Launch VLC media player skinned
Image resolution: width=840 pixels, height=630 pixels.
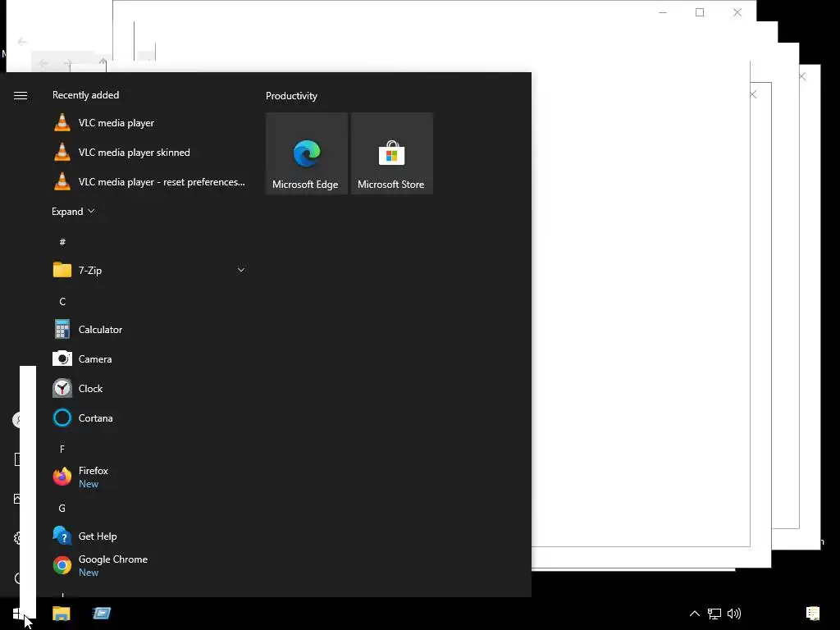pos(149,152)
